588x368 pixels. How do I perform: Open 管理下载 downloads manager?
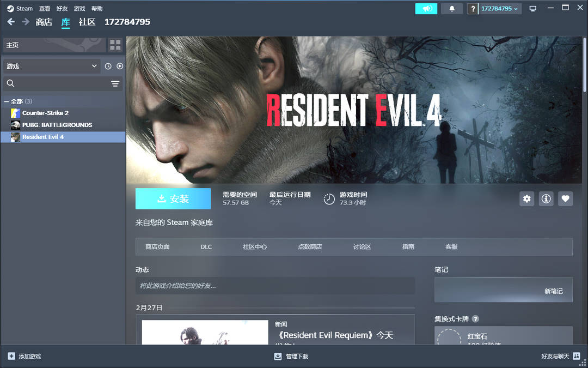(x=291, y=357)
